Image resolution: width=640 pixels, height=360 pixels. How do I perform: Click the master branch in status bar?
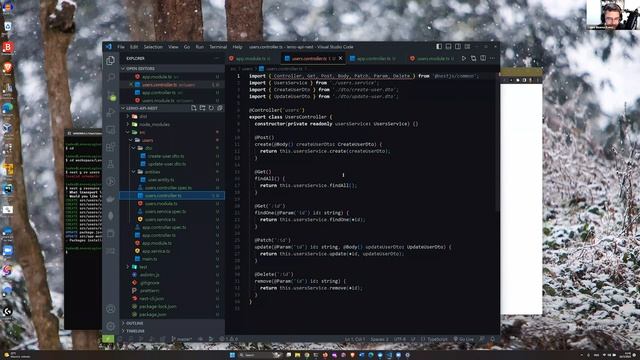coord(181,339)
